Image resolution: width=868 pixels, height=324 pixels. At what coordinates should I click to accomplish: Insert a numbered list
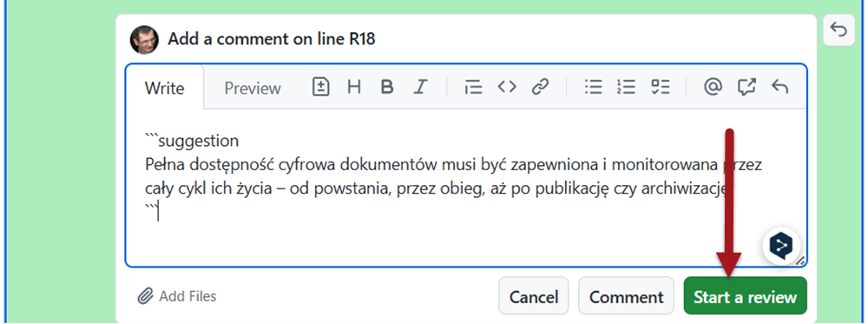626,87
